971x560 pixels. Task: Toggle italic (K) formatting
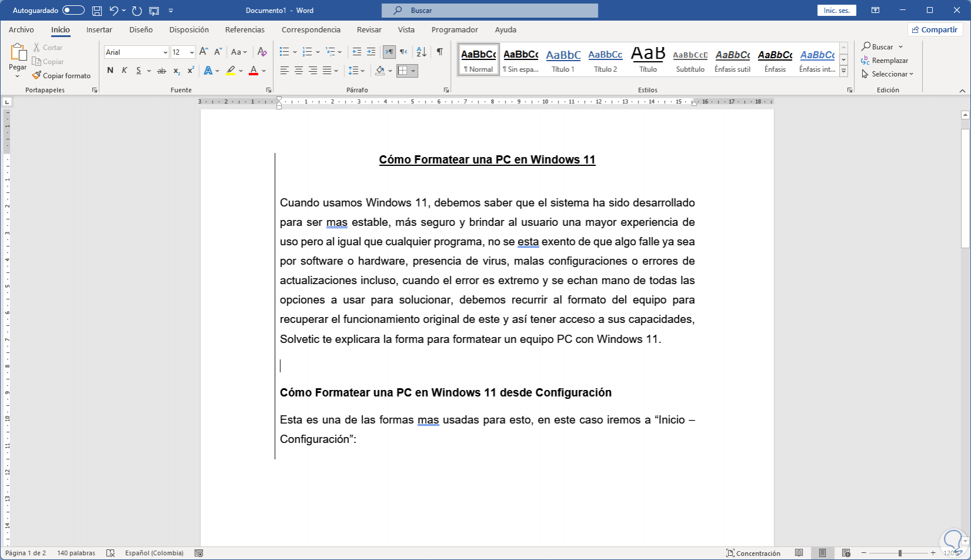(x=124, y=71)
